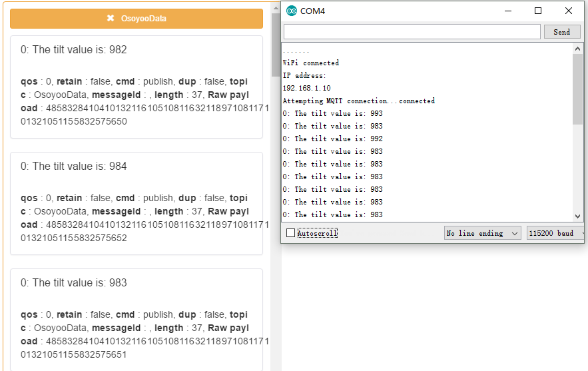Viewport: 588px width, 371px height.
Task: Select the message with tilt value 982
Action: pyautogui.click(x=137, y=87)
